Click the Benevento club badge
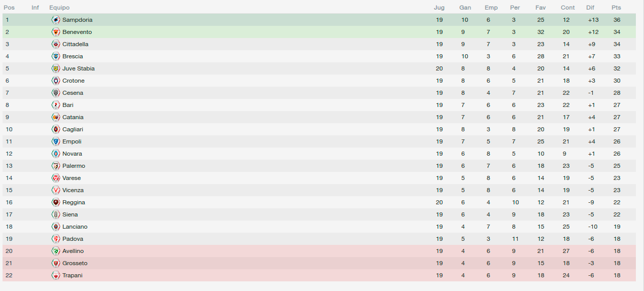 pos(56,32)
